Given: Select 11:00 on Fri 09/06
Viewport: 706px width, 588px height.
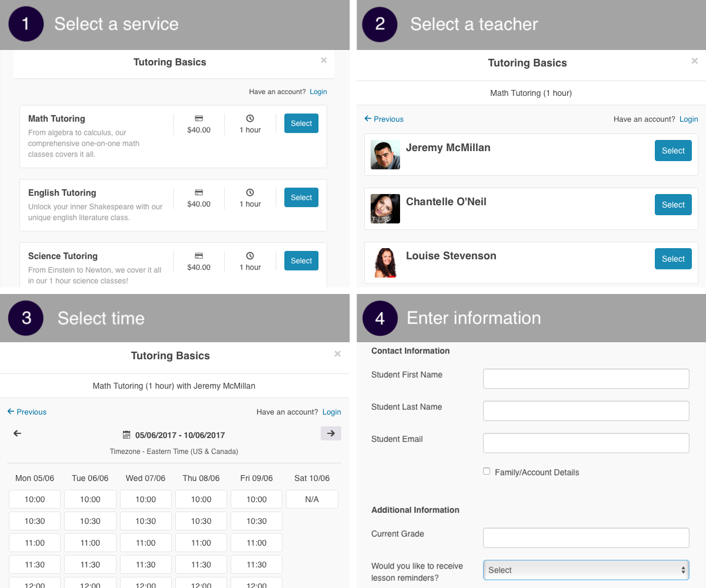Looking at the screenshot, I should click(256, 542).
